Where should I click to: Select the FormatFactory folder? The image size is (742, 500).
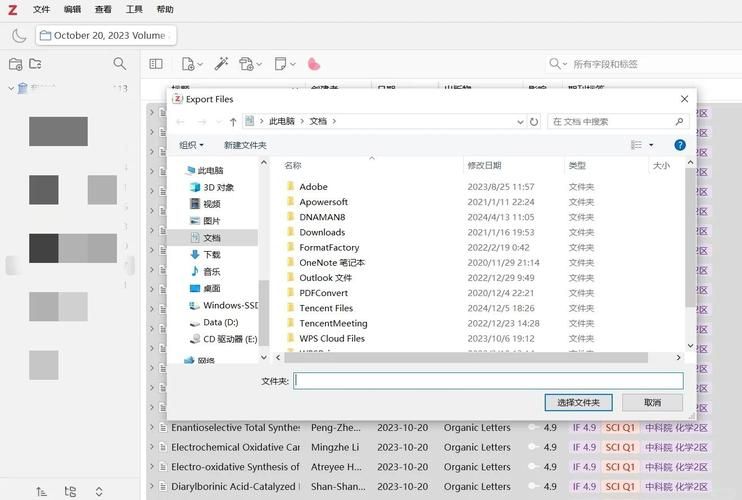[329, 247]
